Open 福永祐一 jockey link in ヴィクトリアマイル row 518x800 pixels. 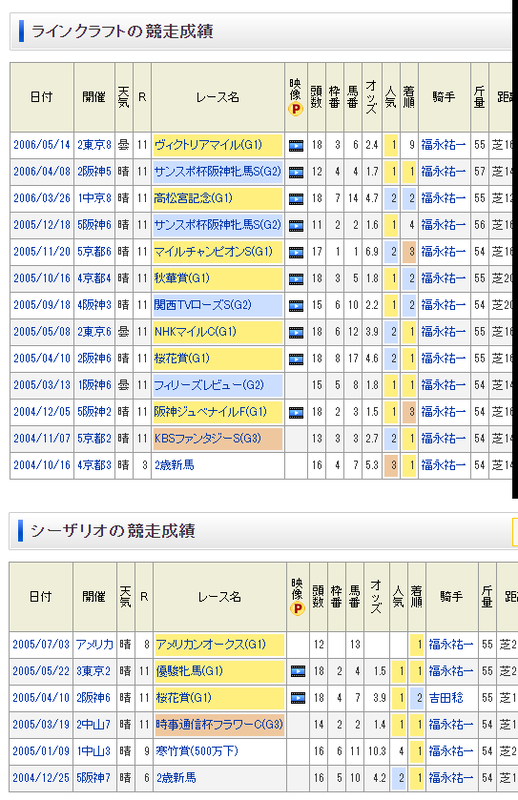click(443, 145)
